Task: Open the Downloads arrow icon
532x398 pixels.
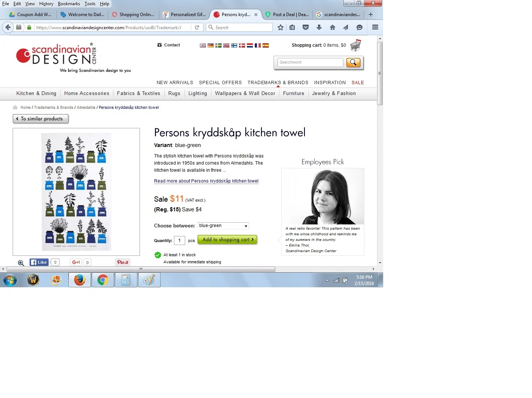Action: [319, 27]
